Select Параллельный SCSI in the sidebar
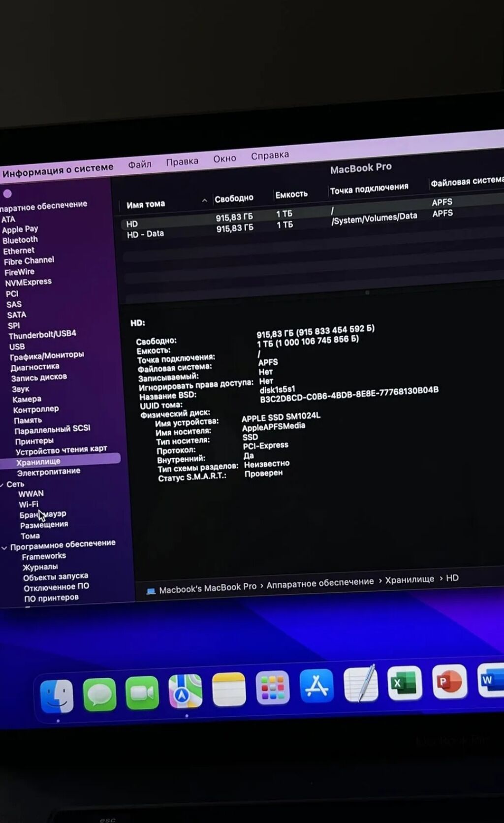504x823 pixels. [x=53, y=429]
